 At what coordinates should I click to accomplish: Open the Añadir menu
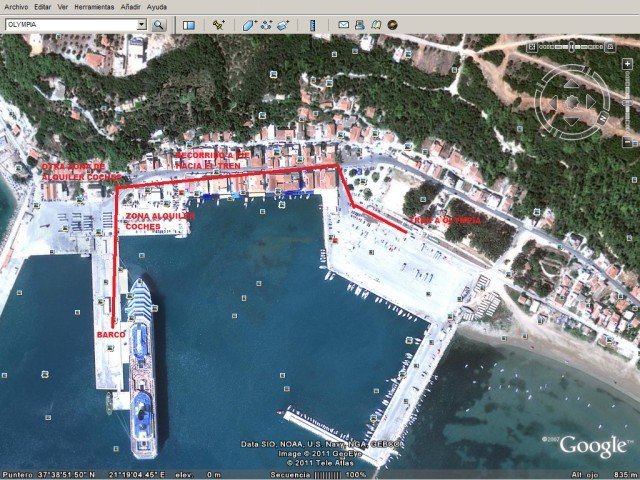click(x=130, y=7)
